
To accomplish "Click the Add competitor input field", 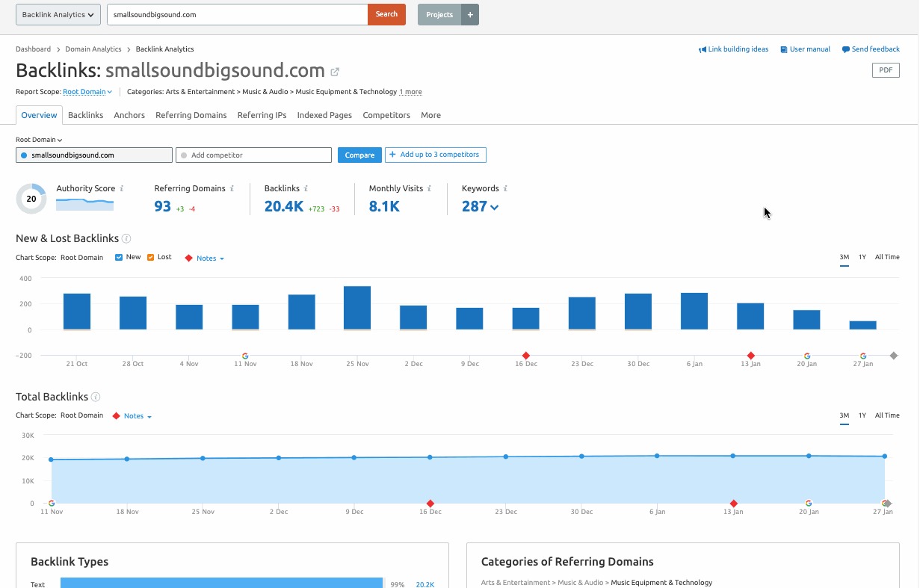I will [x=254, y=155].
